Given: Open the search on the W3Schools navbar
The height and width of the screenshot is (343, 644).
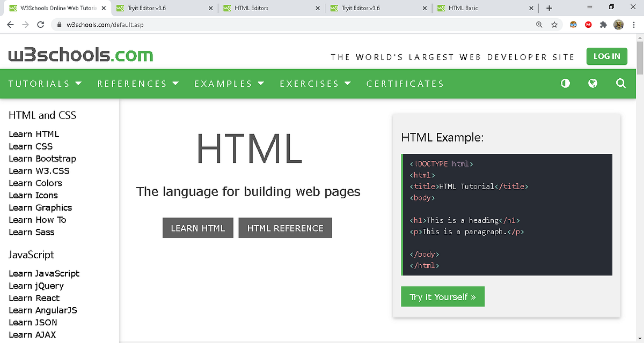Looking at the screenshot, I should pos(620,83).
